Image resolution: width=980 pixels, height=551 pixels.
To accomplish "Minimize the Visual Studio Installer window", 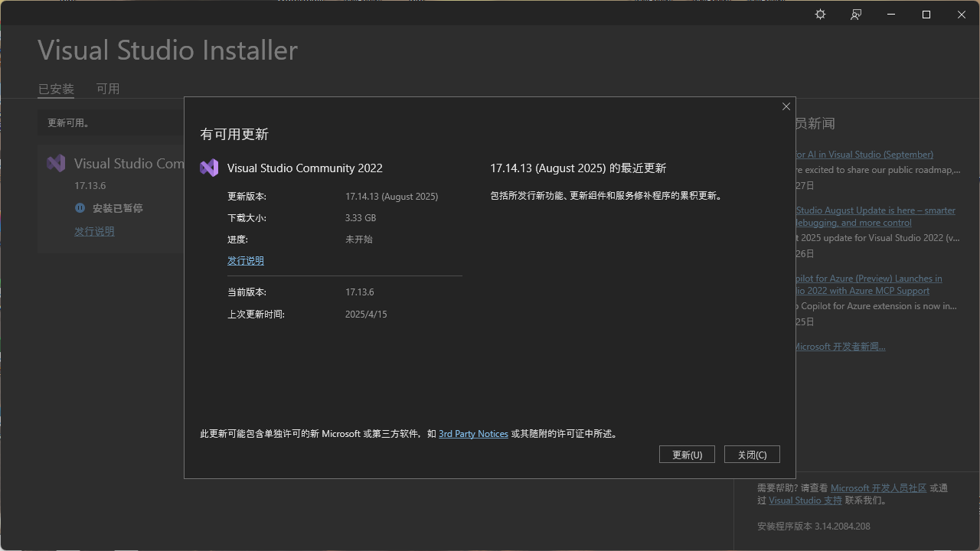I will pos(891,15).
